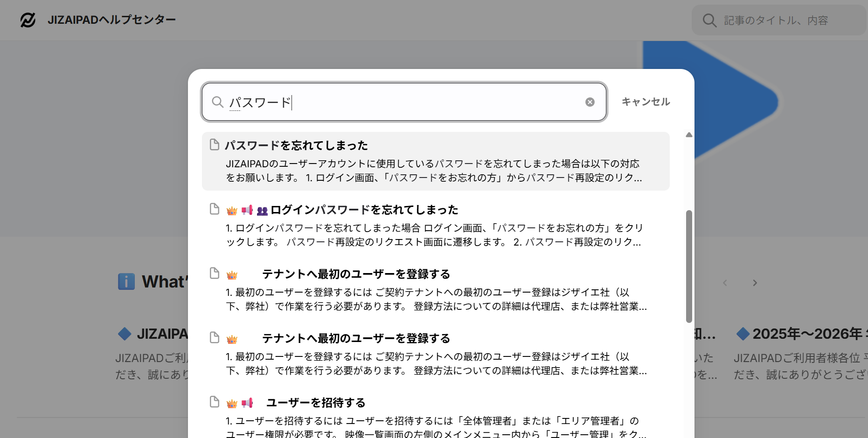Show the next card with the right chevron
Screen dimensions: 868x438
click(x=755, y=283)
